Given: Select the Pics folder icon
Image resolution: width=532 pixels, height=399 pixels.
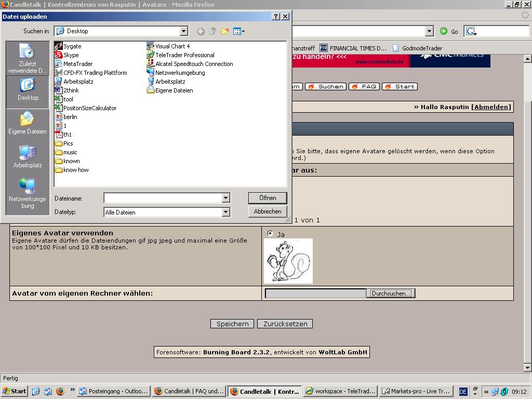Looking at the screenshot, I should pos(59,143).
